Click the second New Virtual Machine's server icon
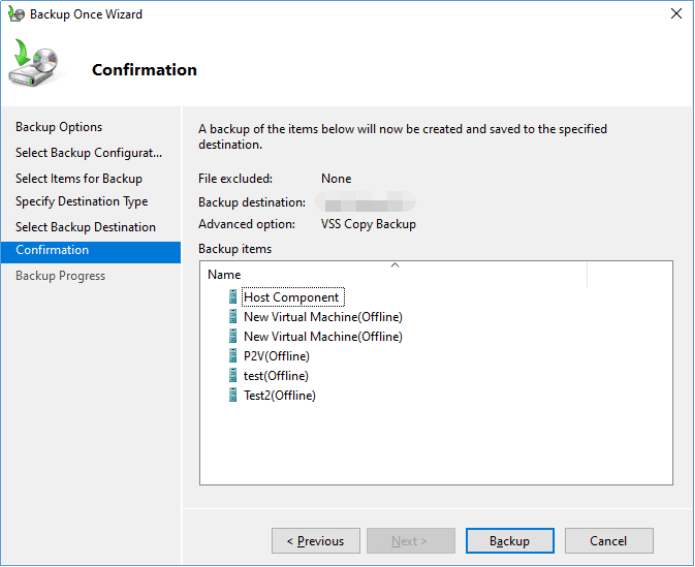 pos(233,337)
